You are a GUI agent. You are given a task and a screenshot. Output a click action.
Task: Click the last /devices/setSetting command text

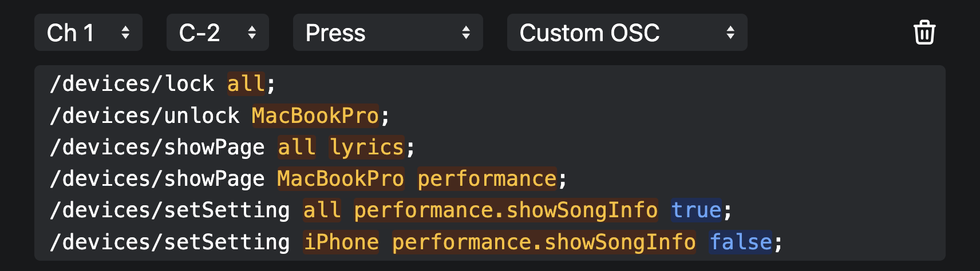coord(170,242)
